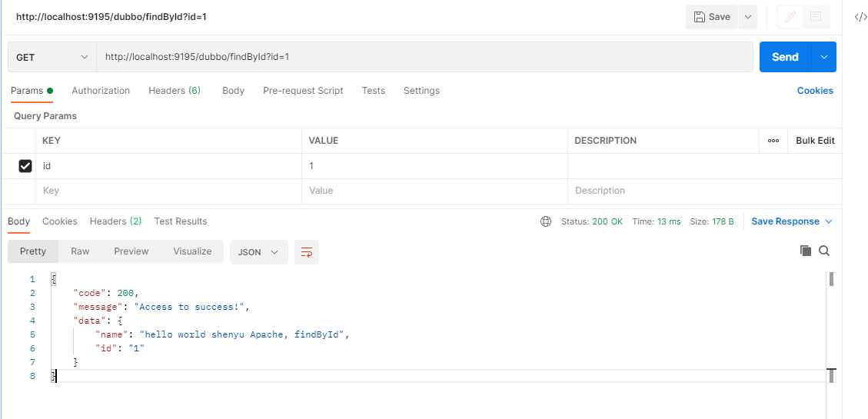868x419 pixels.
Task: Click the Size 178 B text
Action: pos(712,221)
